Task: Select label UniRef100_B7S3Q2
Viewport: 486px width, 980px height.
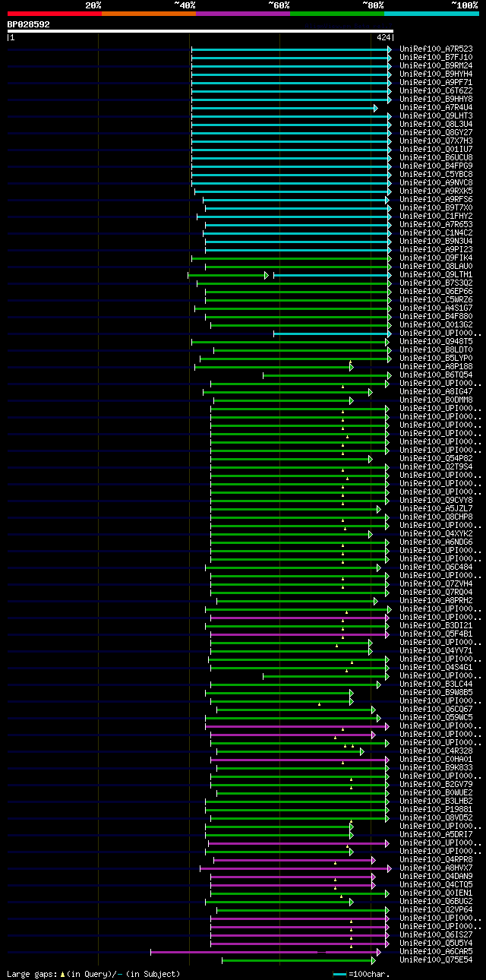Action: point(436,283)
